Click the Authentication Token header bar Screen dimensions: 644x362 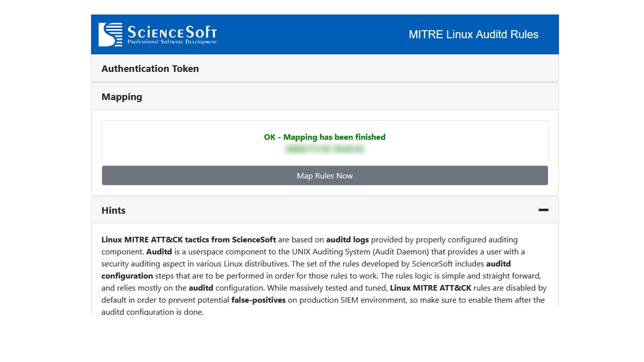(x=325, y=68)
